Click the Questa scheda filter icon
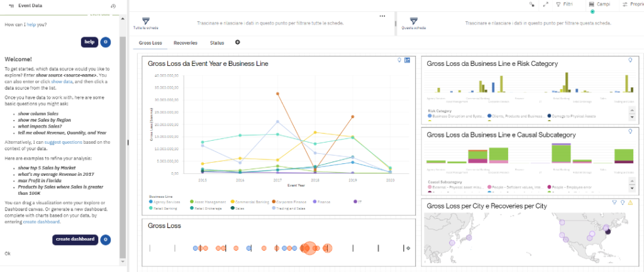This screenshot has height=272, width=644. pyautogui.click(x=414, y=21)
